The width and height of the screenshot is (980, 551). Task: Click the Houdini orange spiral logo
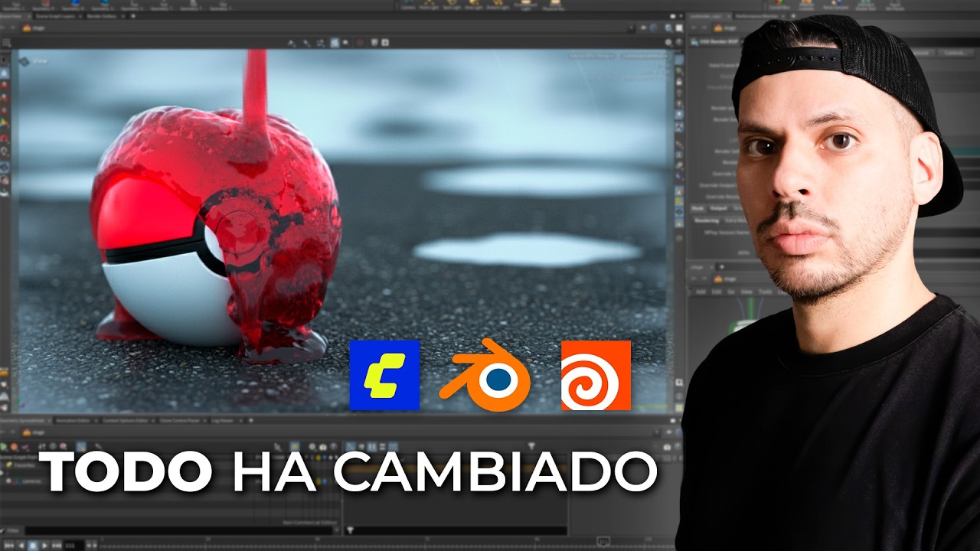[596, 375]
